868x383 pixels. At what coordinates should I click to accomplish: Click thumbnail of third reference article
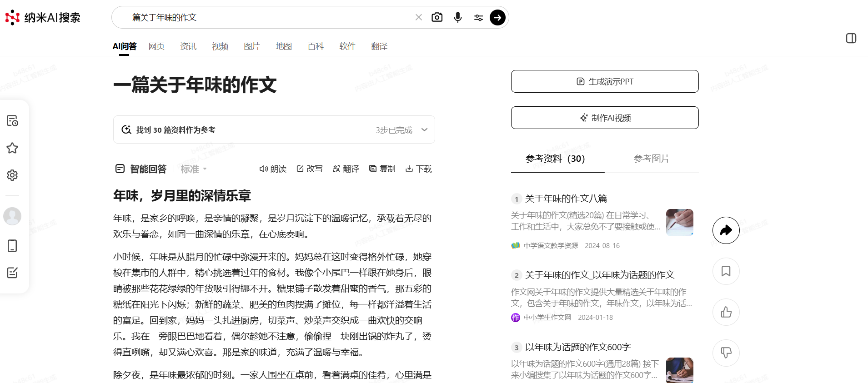coord(680,370)
